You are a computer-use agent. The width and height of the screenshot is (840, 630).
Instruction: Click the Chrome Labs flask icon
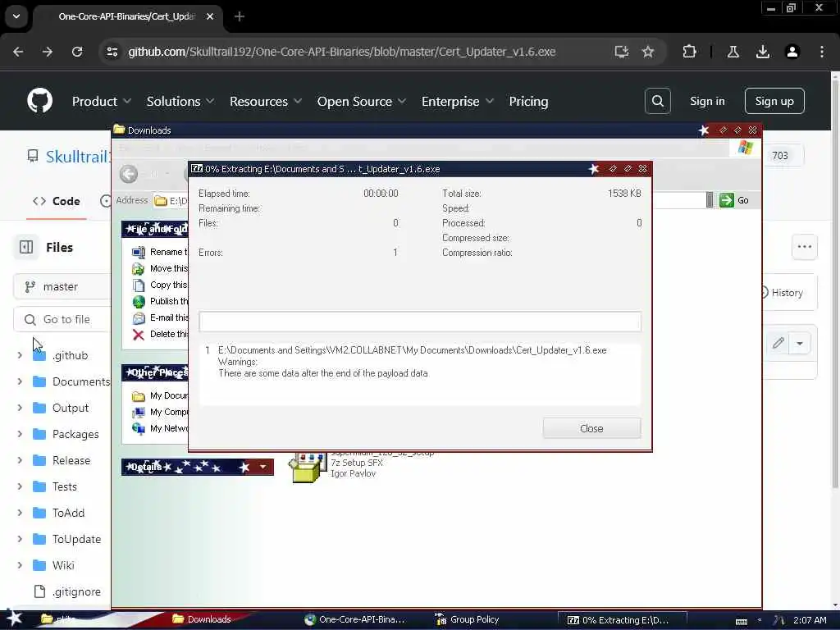733,52
